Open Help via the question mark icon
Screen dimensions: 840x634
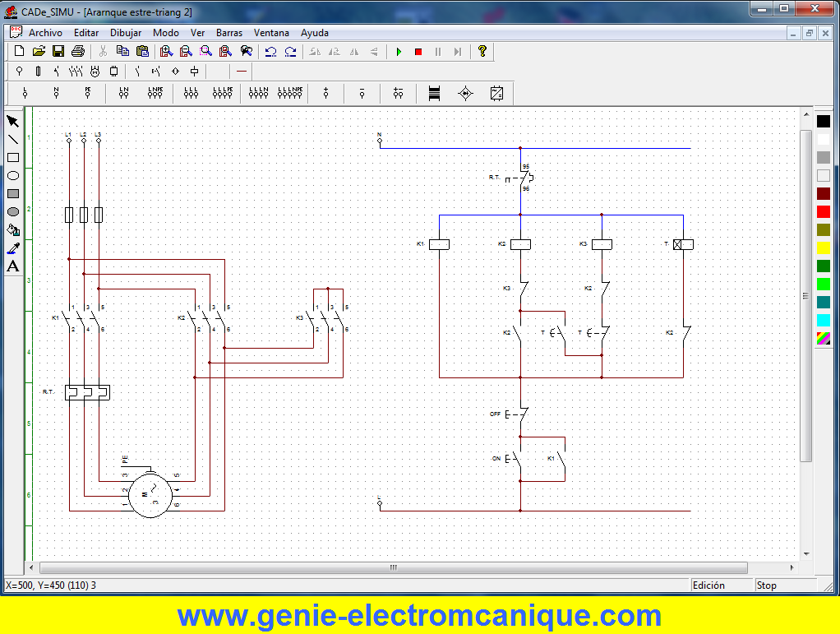click(482, 52)
